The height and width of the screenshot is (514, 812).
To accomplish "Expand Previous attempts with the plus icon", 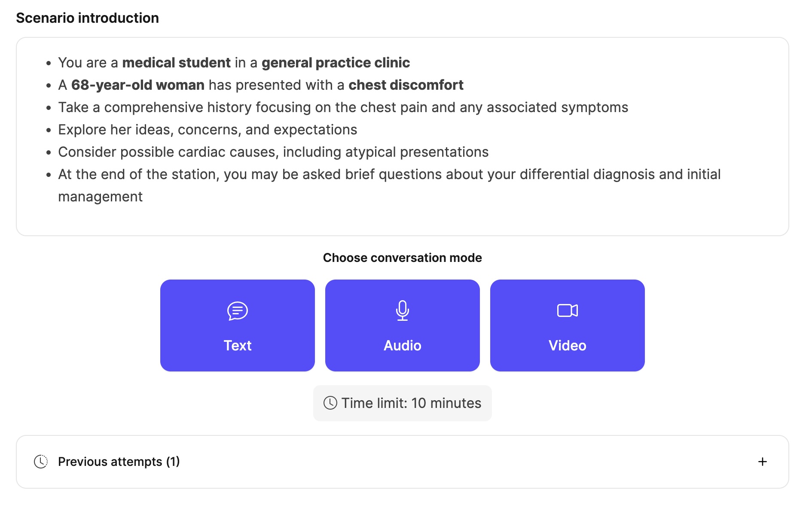I will click(x=762, y=462).
